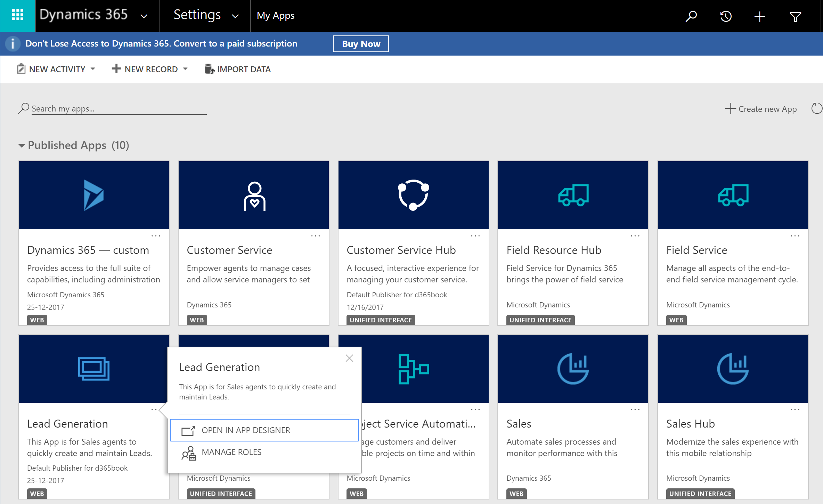Open recently viewed history icon
Screen dimensions: 823x504
coord(726,16)
